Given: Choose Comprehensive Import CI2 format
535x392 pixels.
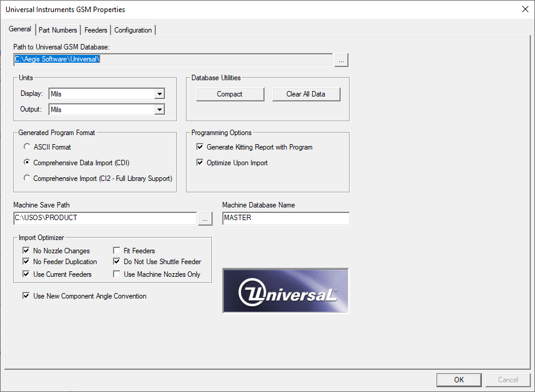Looking at the screenshot, I should [27, 179].
